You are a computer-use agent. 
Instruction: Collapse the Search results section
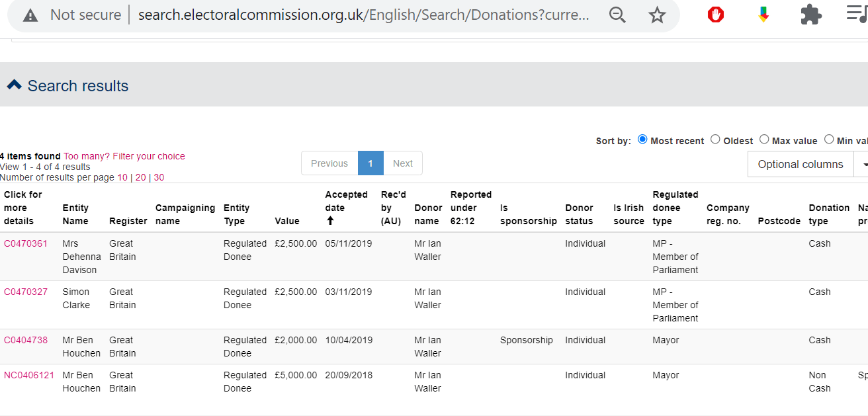coord(14,85)
